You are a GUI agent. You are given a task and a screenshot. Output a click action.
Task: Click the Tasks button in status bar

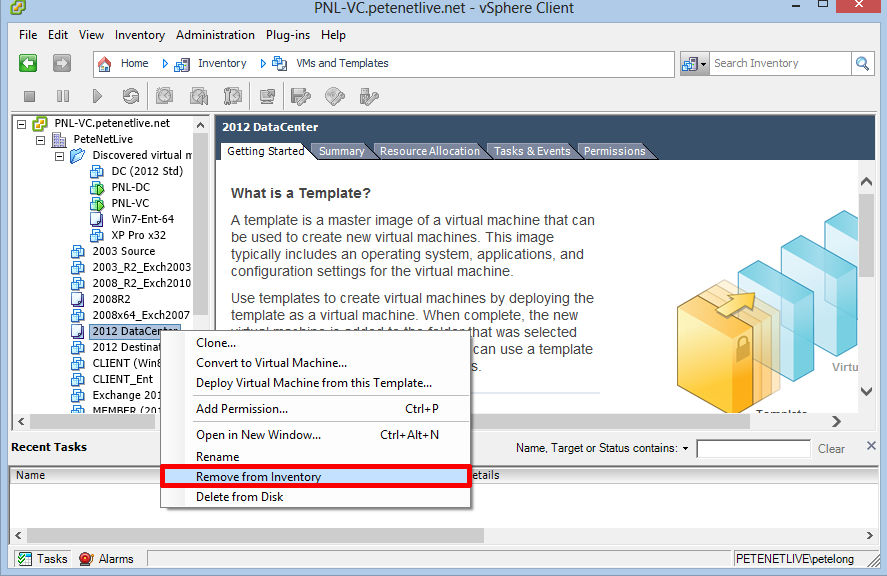[43, 559]
